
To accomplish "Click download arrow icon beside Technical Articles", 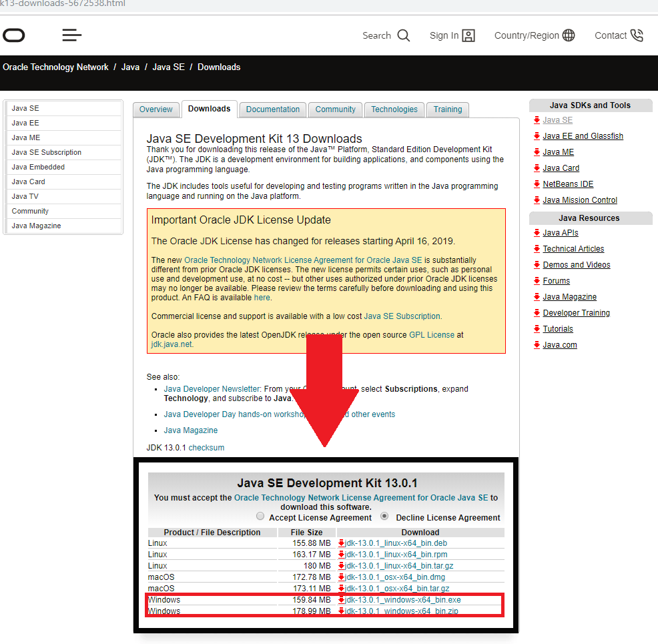I will tap(537, 249).
